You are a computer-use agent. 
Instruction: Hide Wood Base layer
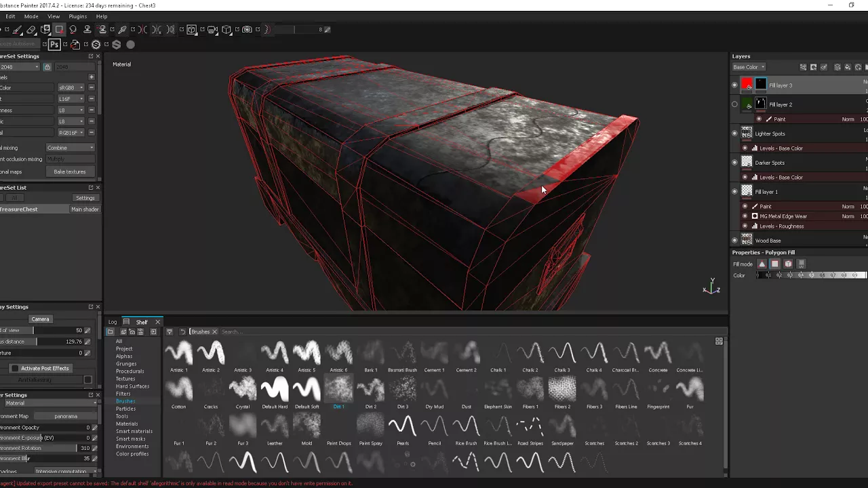pyautogui.click(x=734, y=240)
